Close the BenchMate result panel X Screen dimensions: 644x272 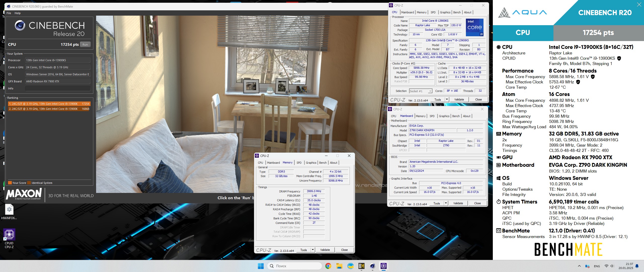pyautogui.click(x=639, y=5)
